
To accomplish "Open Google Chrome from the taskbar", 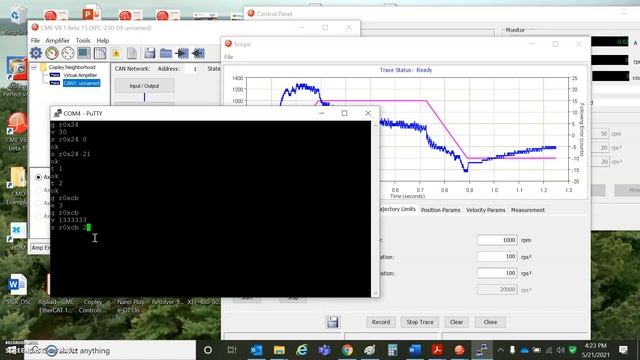I will 347,350.
